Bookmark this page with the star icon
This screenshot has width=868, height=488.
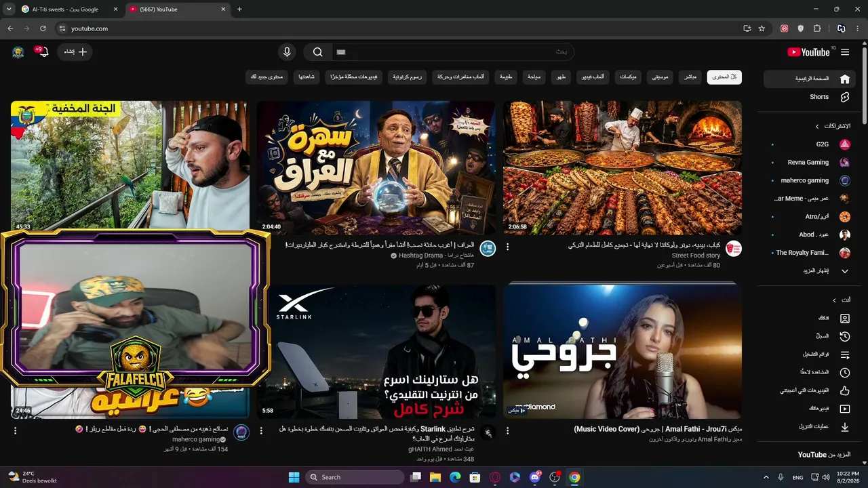[x=762, y=28]
